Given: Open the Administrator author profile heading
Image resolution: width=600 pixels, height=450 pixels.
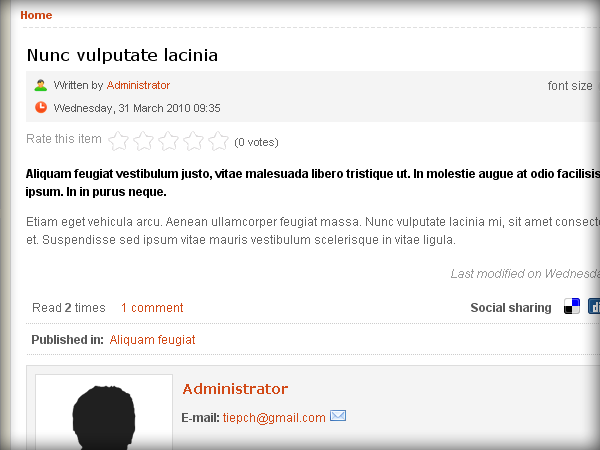Looking at the screenshot, I should pyautogui.click(x=235, y=389).
